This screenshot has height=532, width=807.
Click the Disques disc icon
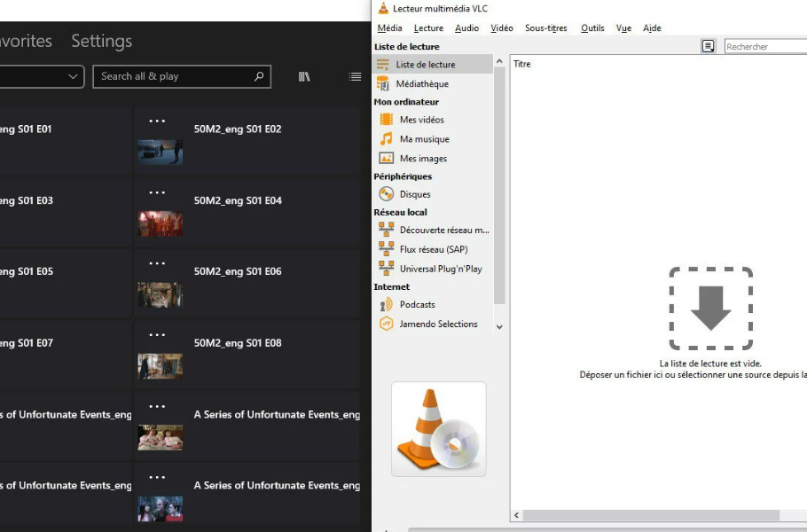pos(386,194)
